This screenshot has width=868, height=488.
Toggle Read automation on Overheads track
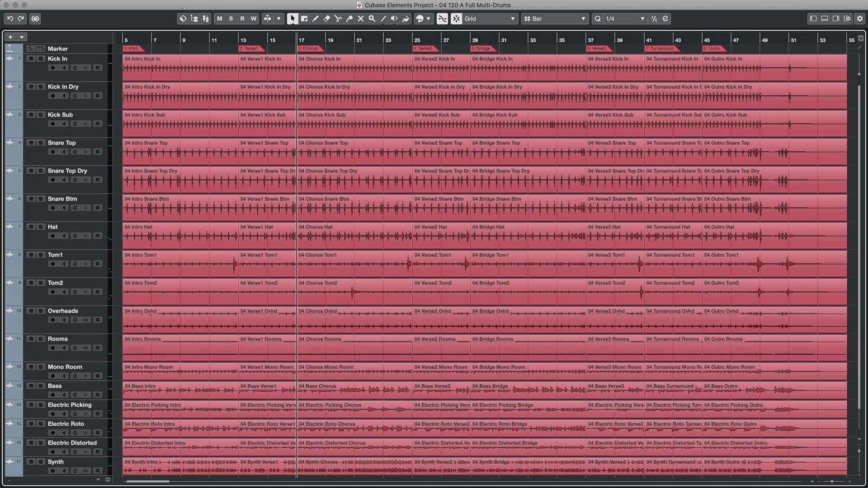pyautogui.click(x=97, y=320)
